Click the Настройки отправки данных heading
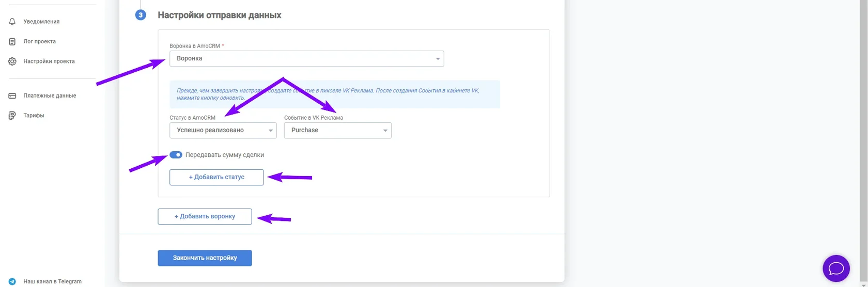 coord(220,15)
